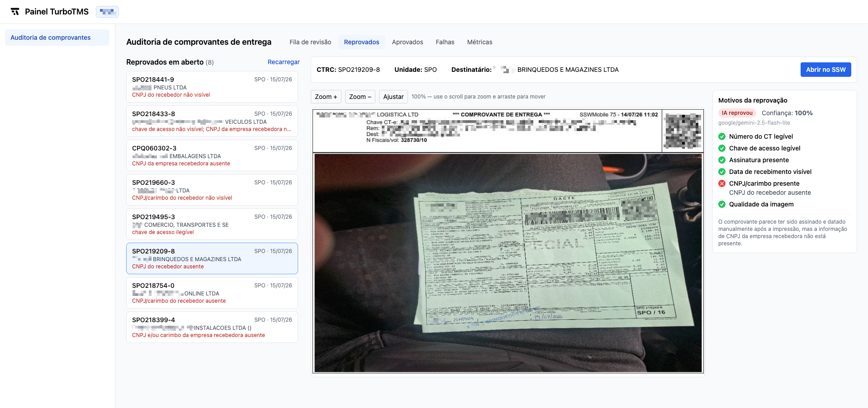The height and width of the screenshot is (408, 868).
Task: Click green check icon for Número do CT legível
Action: (722, 136)
